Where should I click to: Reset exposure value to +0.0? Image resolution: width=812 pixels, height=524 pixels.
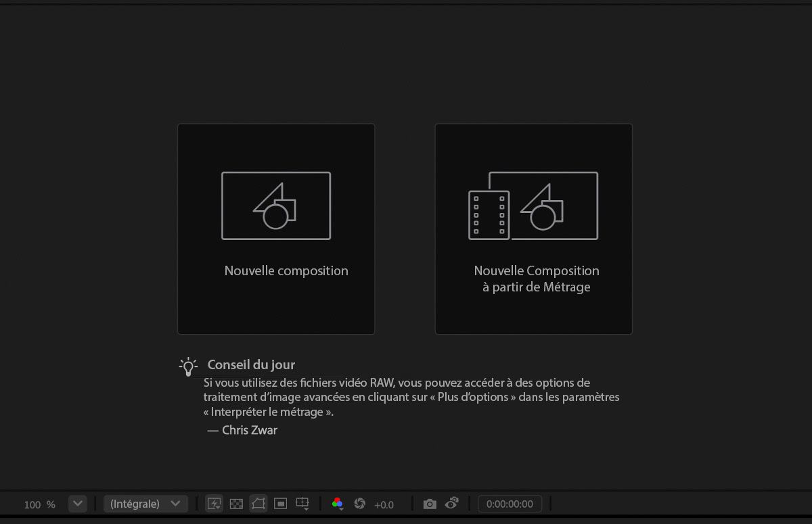[x=384, y=504]
